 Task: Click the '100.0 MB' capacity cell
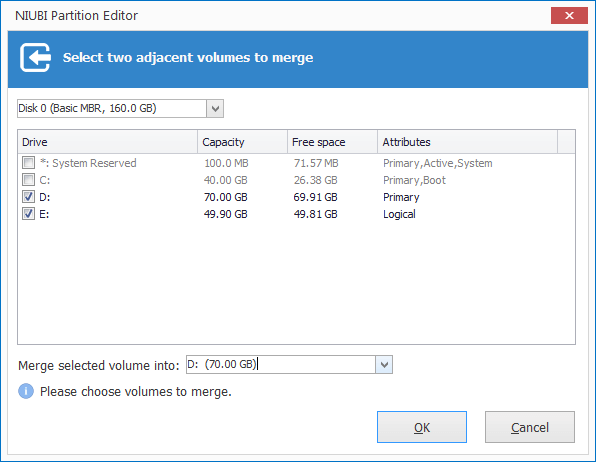(226, 163)
